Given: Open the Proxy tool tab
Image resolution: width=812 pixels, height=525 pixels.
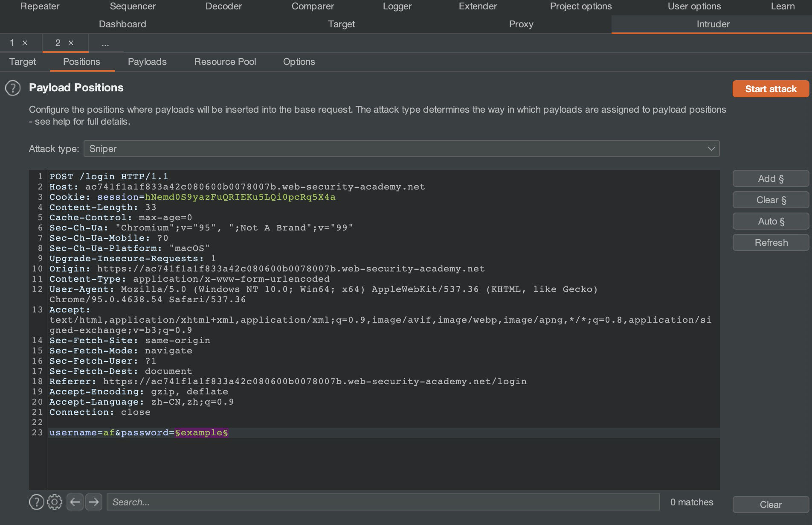Looking at the screenshot, I should click(x=521, y=24).
